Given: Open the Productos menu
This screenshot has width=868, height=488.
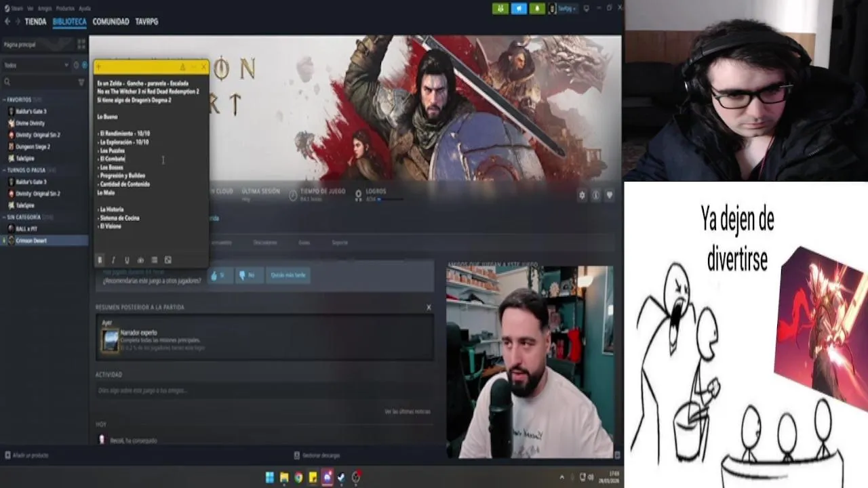Looking at the screenshot, I should coord(65,8).
